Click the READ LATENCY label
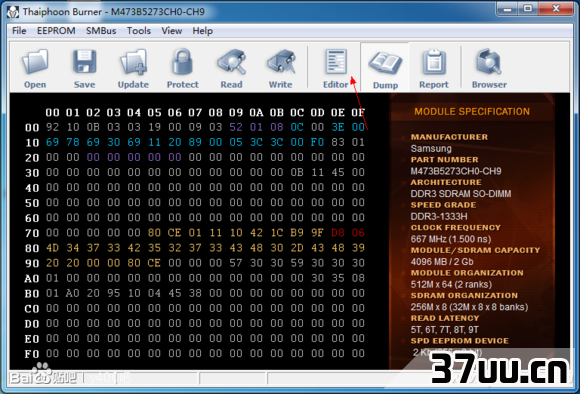This screenshot has width=580, height=394. coord(445,318)
